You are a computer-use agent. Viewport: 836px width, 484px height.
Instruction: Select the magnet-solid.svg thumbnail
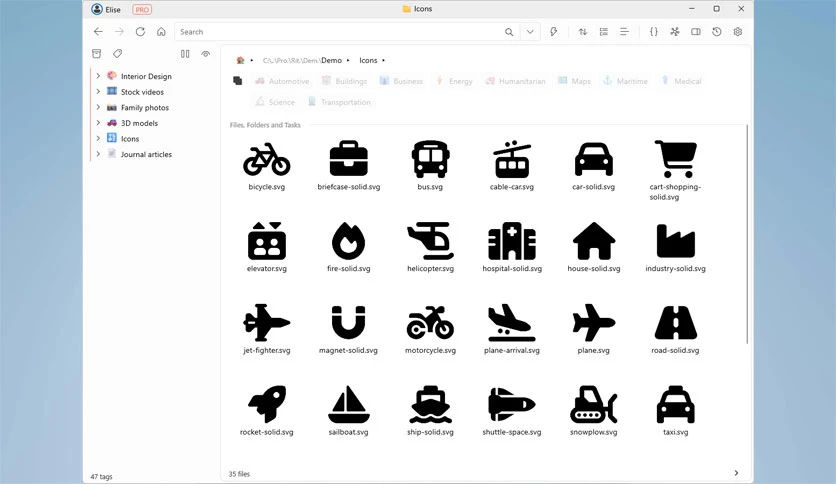pos(349,322)
